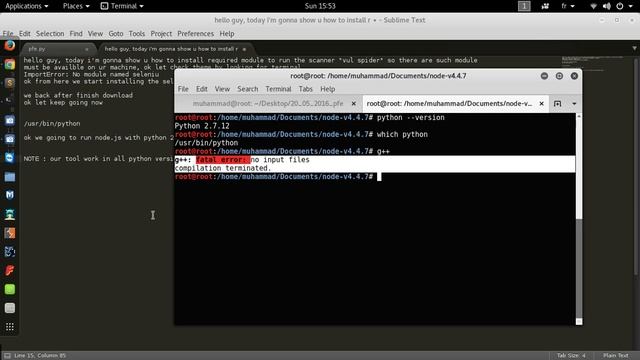Change Plain Text syntax in status bar
The width and height of the screenshot is (640, 360).
pos(616,356)
